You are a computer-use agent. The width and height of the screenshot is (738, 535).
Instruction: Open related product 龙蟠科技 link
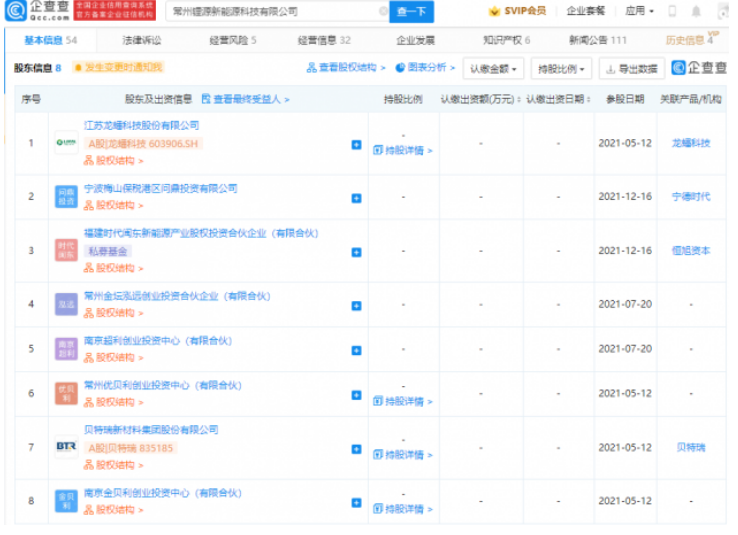[x=690, y=143]
